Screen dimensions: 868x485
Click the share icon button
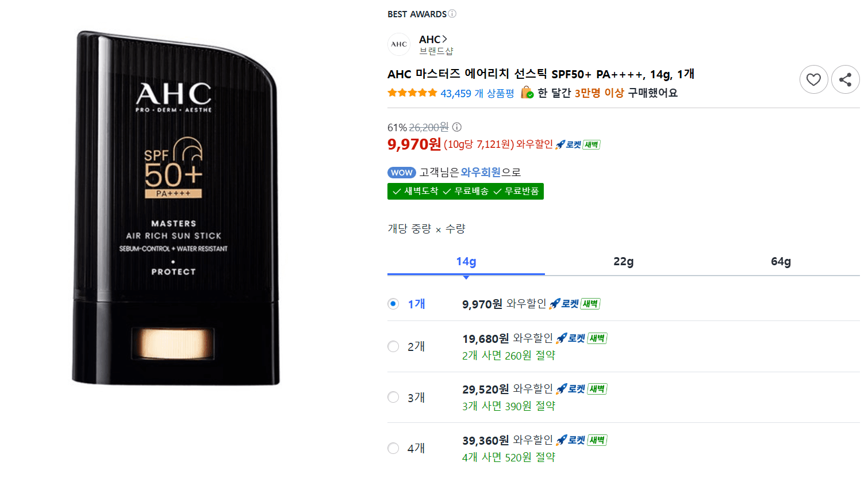point(845,79)
